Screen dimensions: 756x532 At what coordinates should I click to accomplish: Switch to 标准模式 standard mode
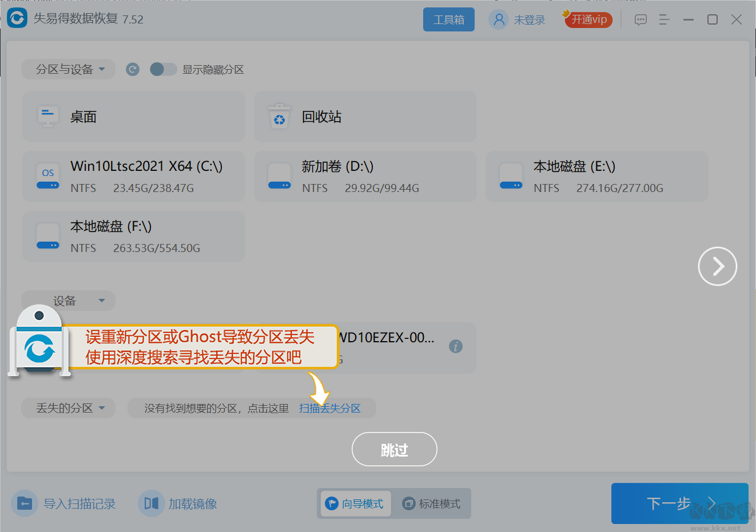432,503
